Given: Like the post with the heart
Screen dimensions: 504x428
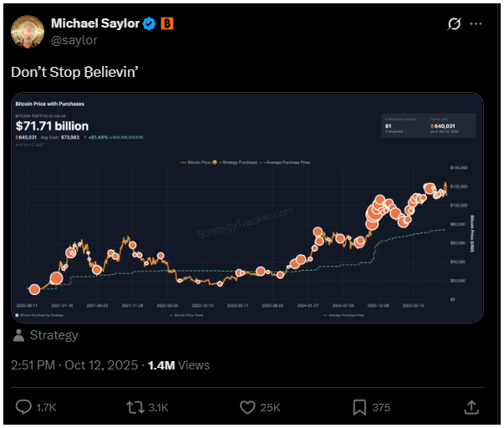Looking at the screenshot, I should pos(247,407).
